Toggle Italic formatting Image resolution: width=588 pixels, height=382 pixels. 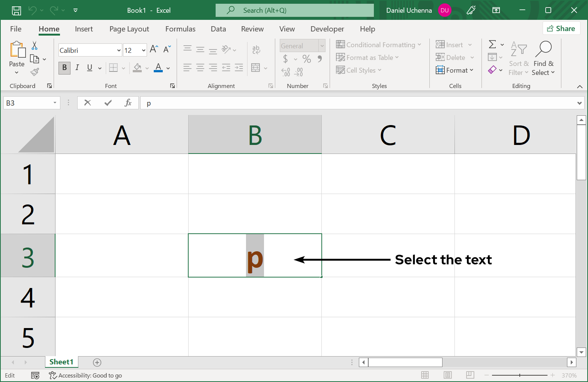(x=77, y=68)
